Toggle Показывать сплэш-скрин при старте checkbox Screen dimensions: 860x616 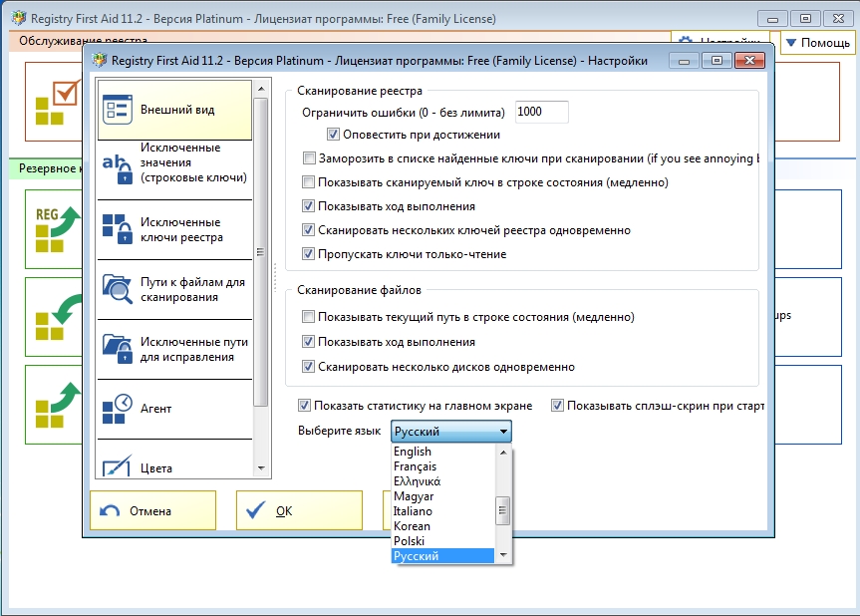tap(557, 406)
